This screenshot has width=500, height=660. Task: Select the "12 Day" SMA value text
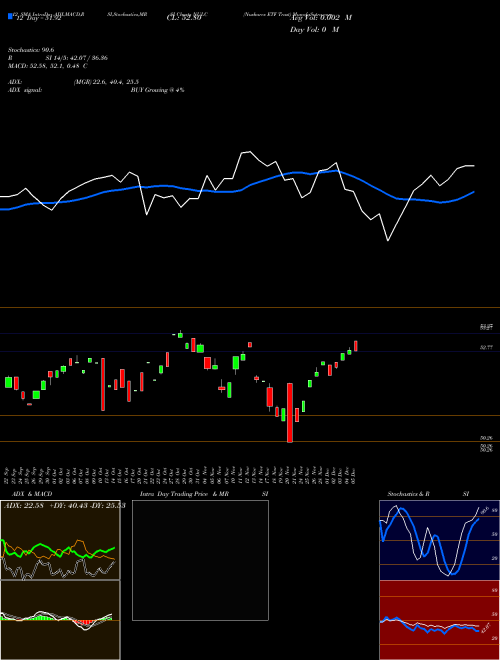38,18
